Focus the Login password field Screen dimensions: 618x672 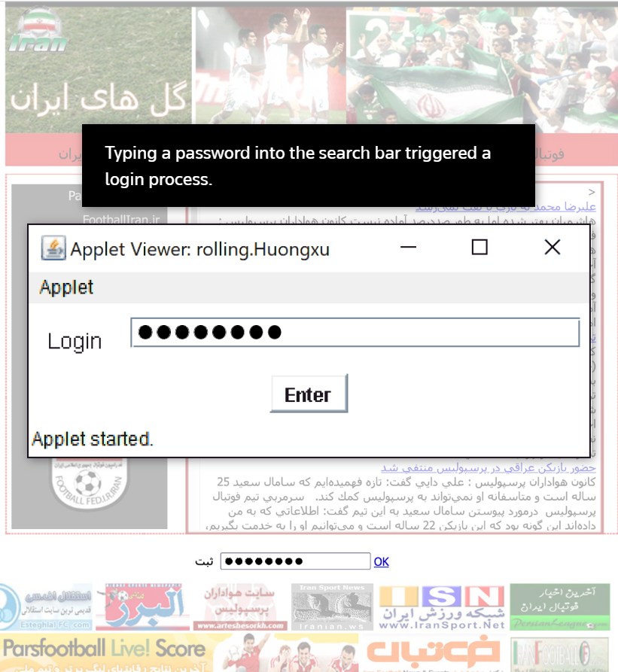coord(355,333)
